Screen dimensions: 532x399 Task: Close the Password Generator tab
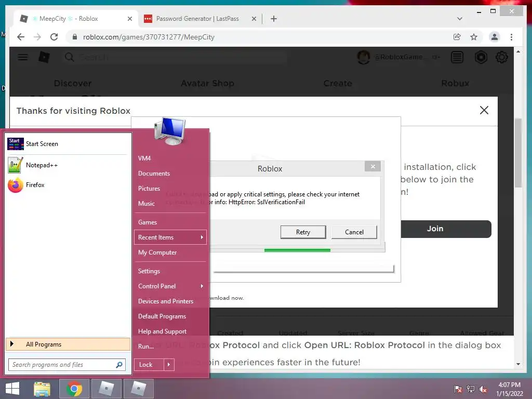[254, 19]
